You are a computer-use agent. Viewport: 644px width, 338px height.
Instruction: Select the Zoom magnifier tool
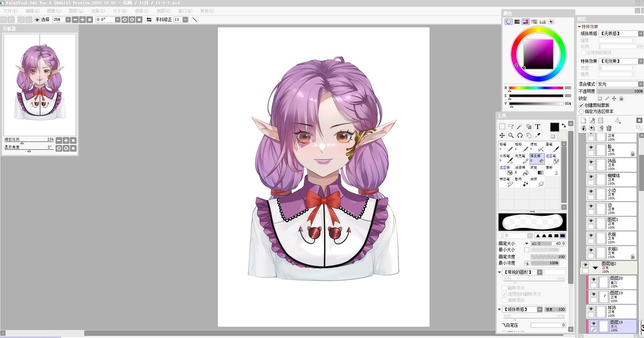pyautogui.click(x=511, y=135)
